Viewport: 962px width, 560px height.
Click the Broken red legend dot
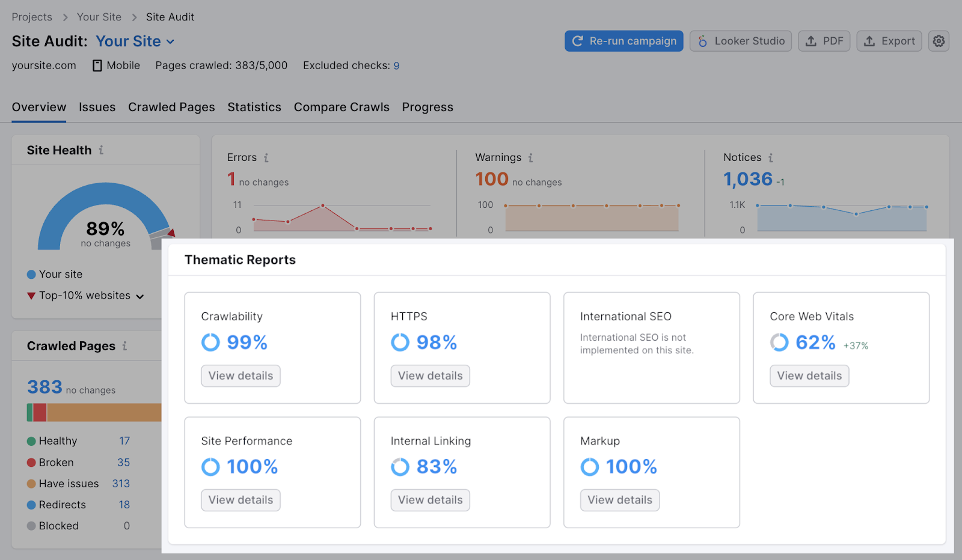[x=31, y=463]
